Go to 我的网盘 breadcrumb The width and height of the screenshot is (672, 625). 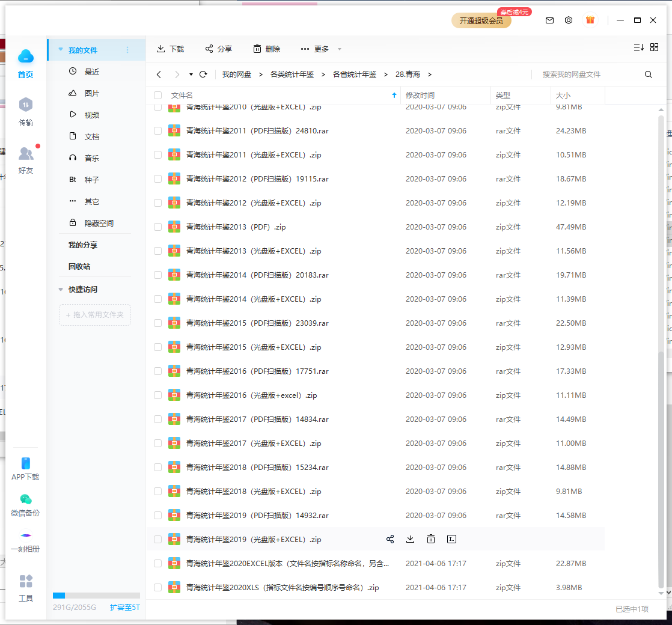(237, 75)
